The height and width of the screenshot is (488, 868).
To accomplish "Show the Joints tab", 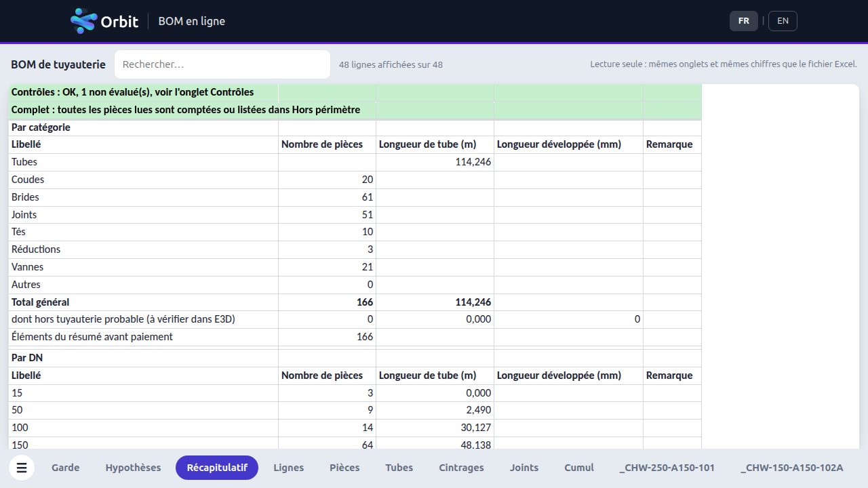I will [x=524, y=468].
